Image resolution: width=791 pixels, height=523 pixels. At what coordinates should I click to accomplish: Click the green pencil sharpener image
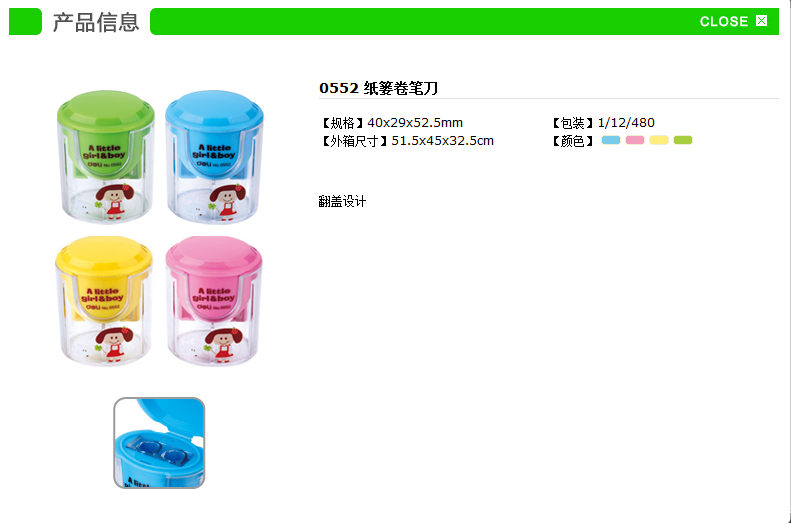tap(105, 156)
